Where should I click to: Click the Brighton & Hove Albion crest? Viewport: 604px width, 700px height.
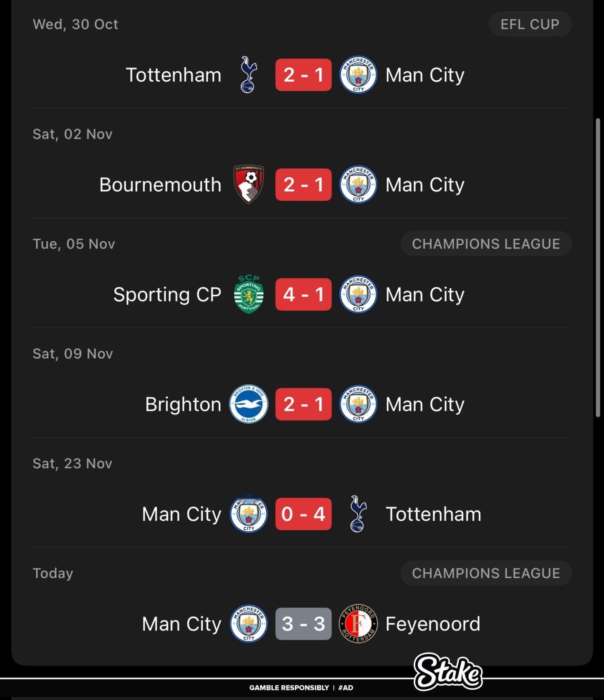(x=249, y=404)
